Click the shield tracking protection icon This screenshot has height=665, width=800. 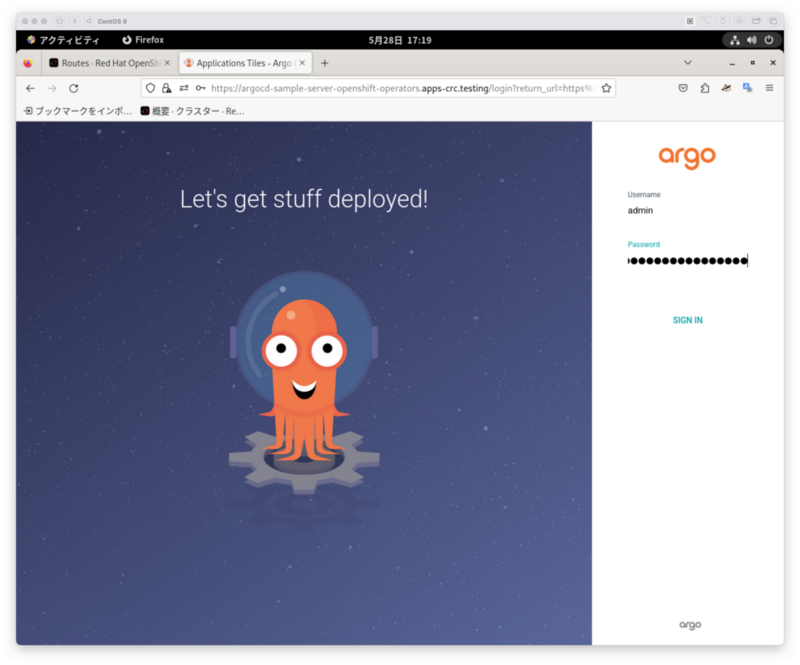click(150, 88)
